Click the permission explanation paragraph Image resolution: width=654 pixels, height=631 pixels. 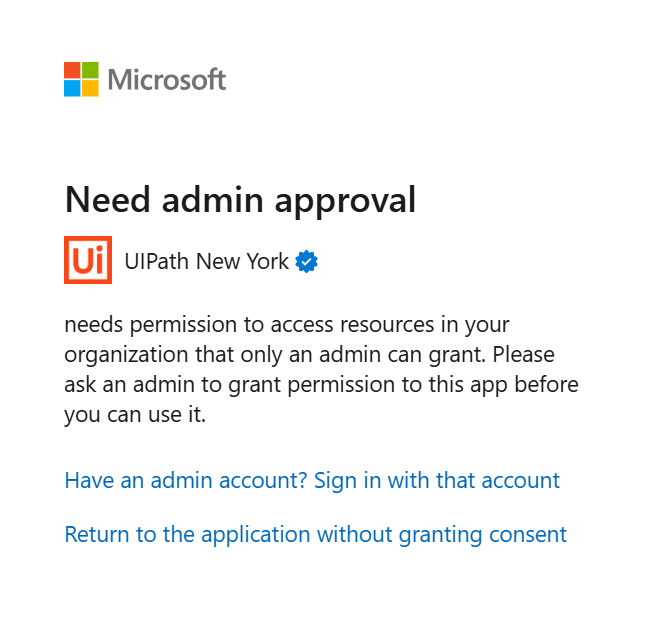pos(321,369)
